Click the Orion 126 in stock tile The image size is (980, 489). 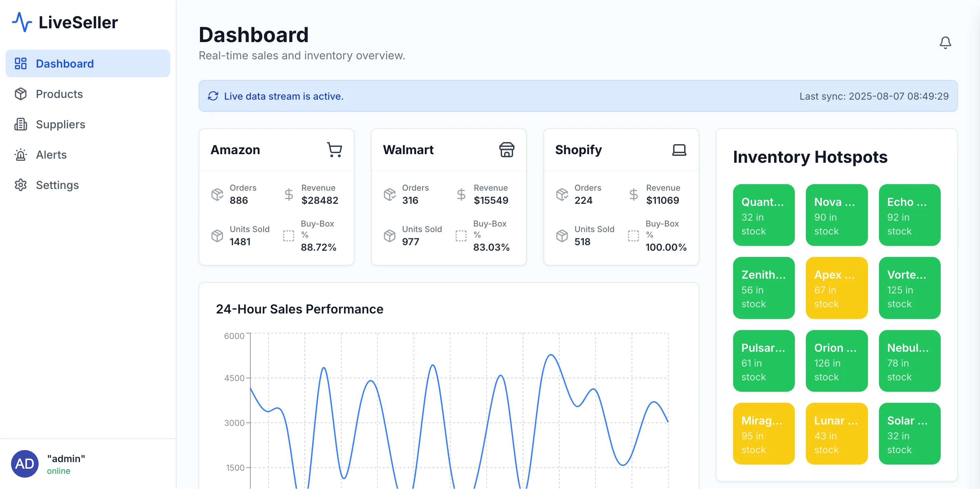(x=836, y=361)
